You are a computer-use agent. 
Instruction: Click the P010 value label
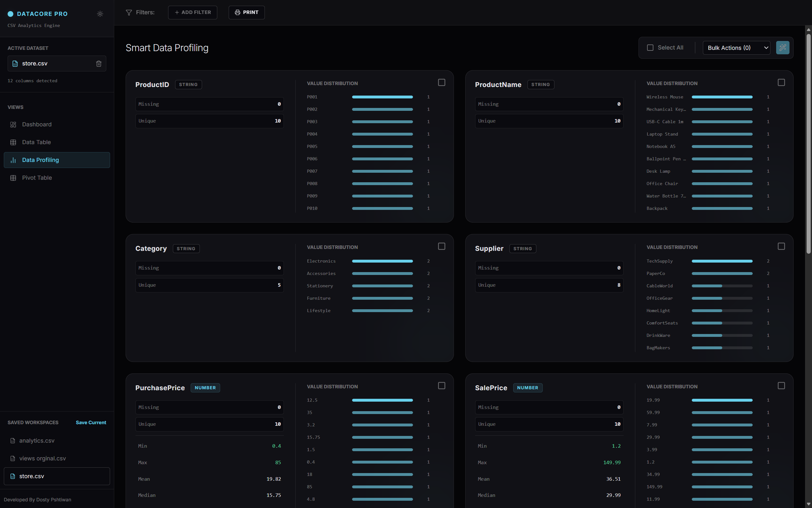(x=312, y=209)
